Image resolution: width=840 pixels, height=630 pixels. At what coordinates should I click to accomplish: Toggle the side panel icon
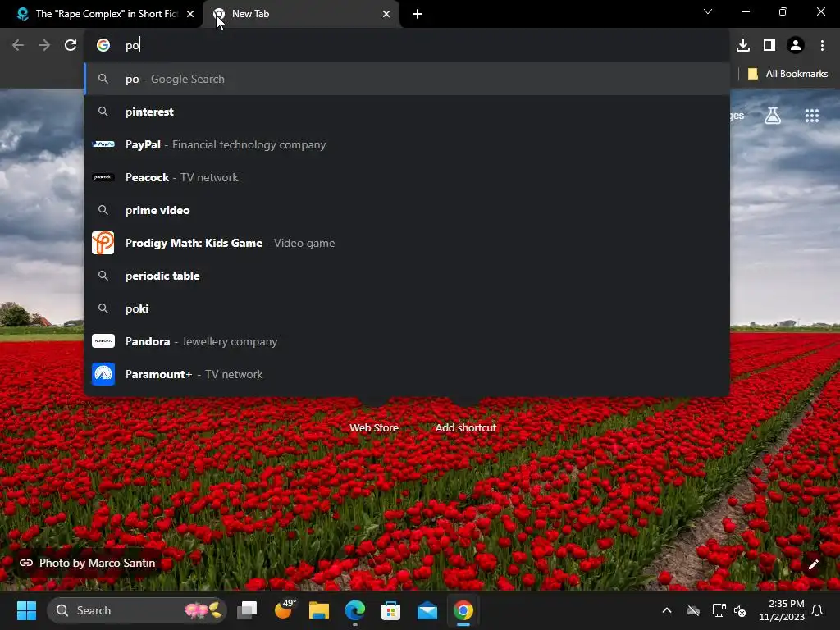[769, 45]
